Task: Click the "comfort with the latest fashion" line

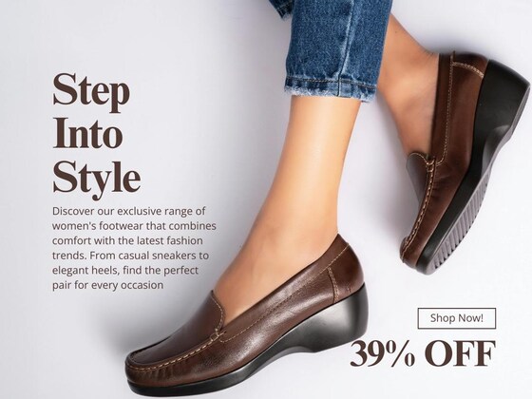Action: coord(127,240)
